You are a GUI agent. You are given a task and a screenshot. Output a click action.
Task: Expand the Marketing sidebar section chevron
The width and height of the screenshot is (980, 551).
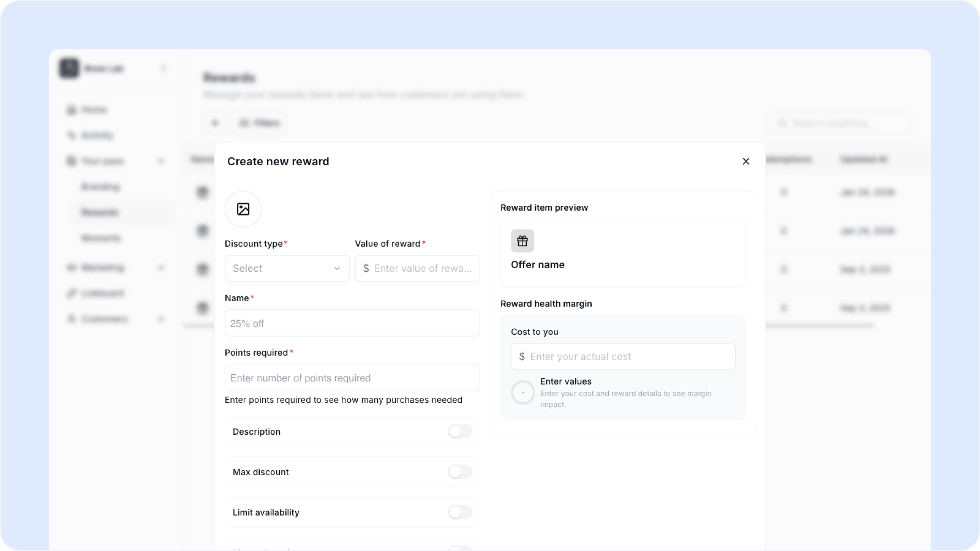point(161,268)
